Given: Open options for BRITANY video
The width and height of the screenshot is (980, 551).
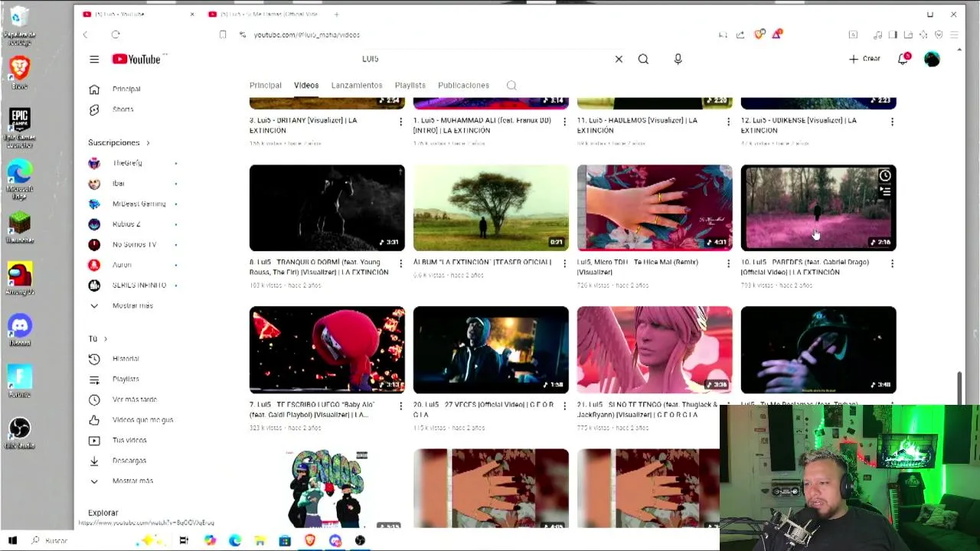Looking at the screenshot, I should [x=400, y=122].
